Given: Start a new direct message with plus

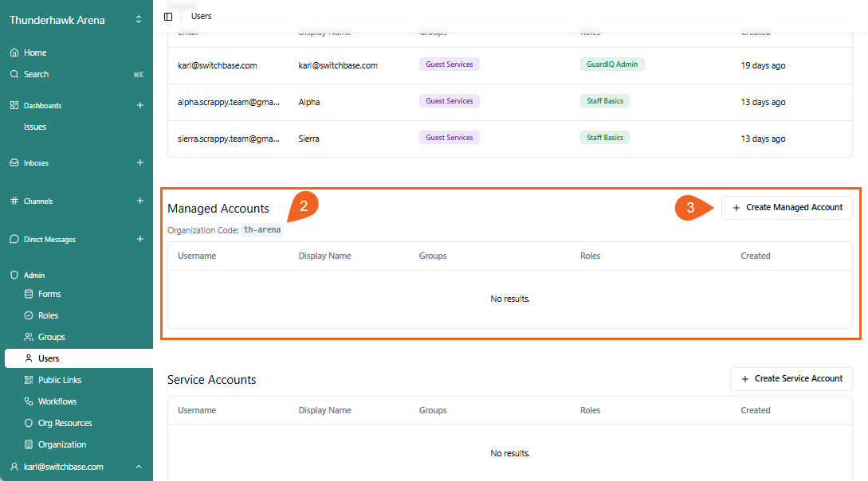Looking at the screenshot, I should coord(140,239).
